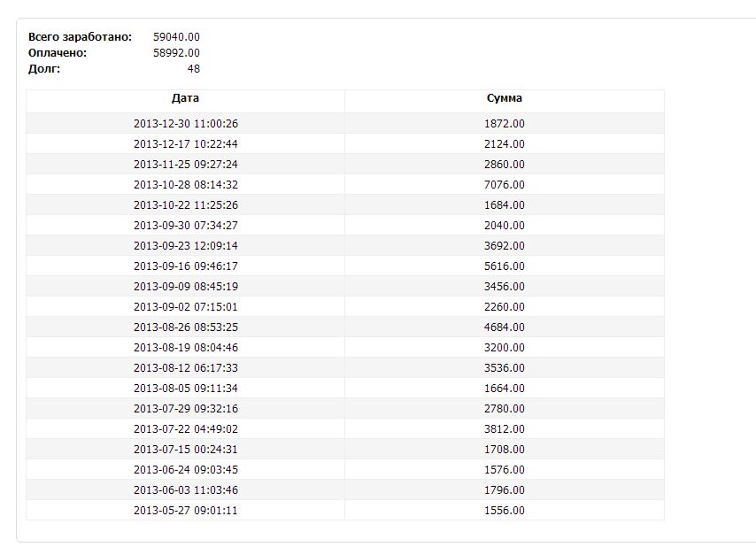Click the Оплачено value 58992.00
This screenshot has height=547, width=756.
click(176, 53)
